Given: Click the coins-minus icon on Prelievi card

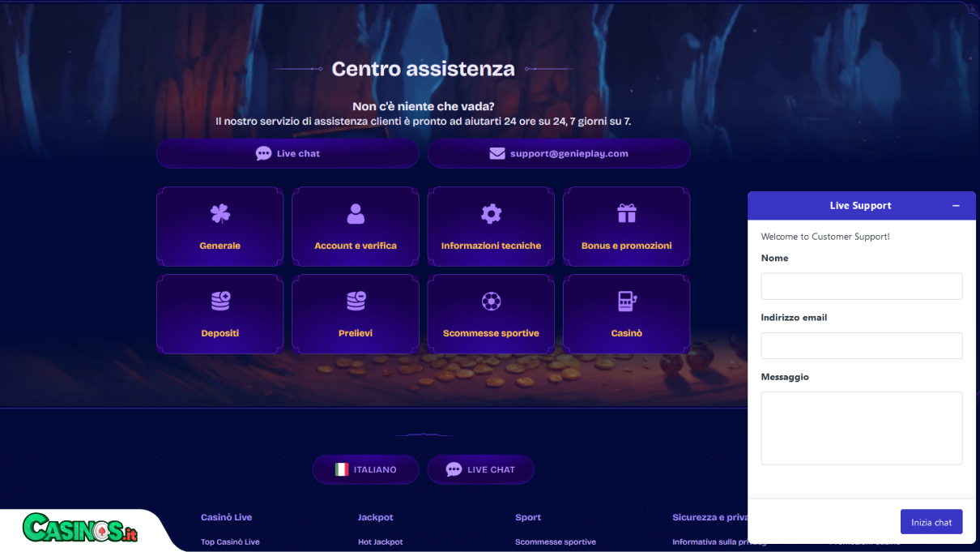Looking at the screenshot, I should pyautogui.click(x=356, y=301).
